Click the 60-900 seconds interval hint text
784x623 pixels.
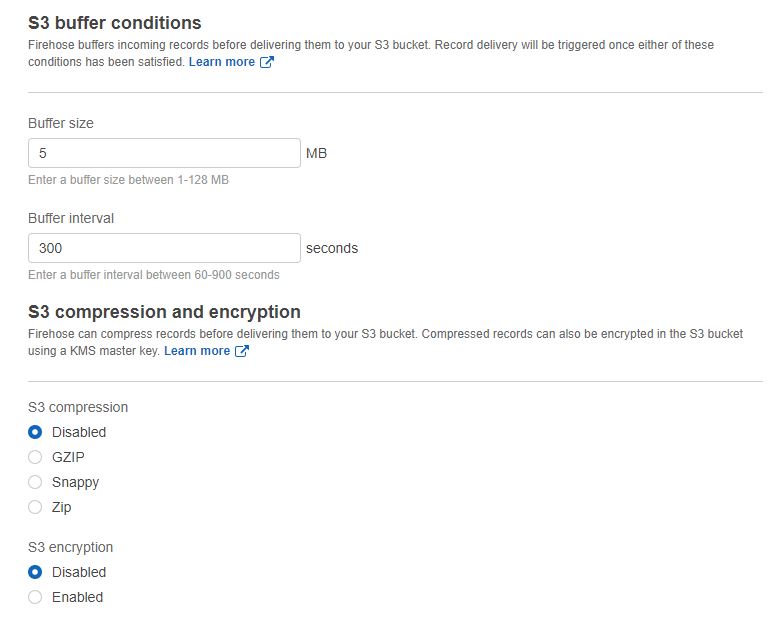point(154,275)
